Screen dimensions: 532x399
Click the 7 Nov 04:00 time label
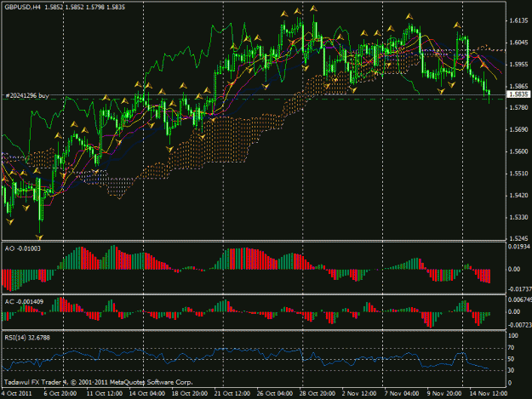402,394
